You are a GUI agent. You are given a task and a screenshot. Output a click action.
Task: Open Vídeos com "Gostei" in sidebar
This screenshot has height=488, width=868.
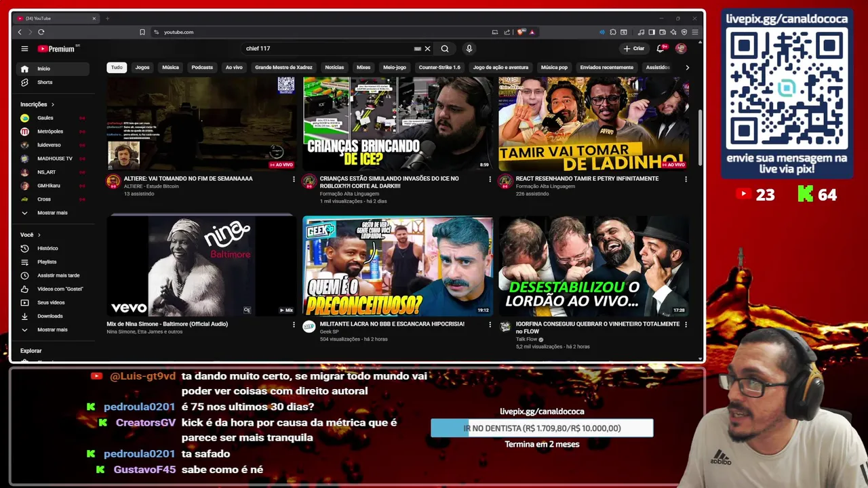click(52, 289)
